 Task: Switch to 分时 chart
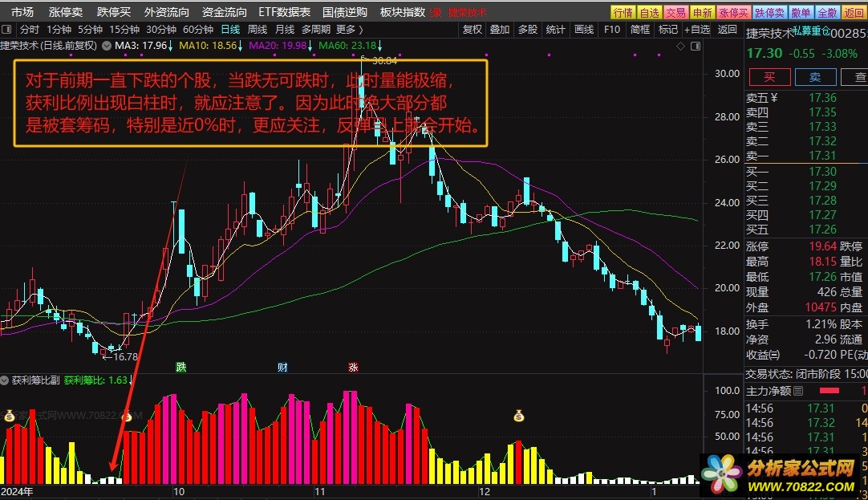coord(30,30)
